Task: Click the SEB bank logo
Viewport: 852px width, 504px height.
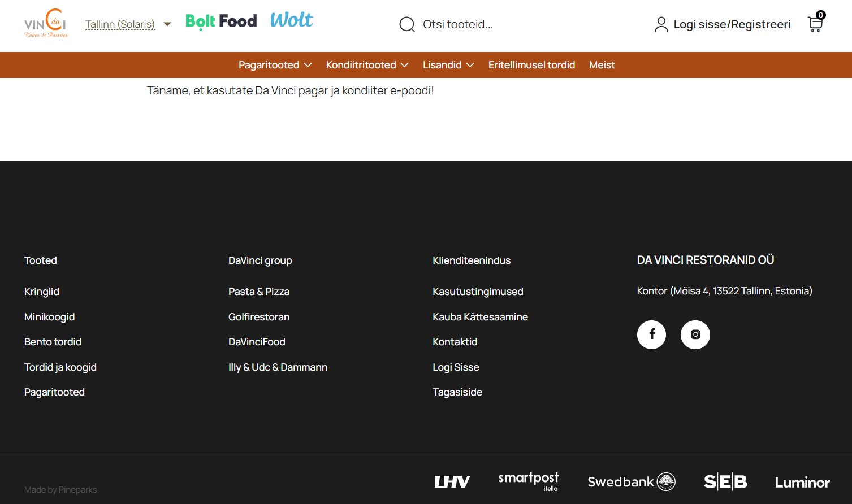Action: coord(725,482)
